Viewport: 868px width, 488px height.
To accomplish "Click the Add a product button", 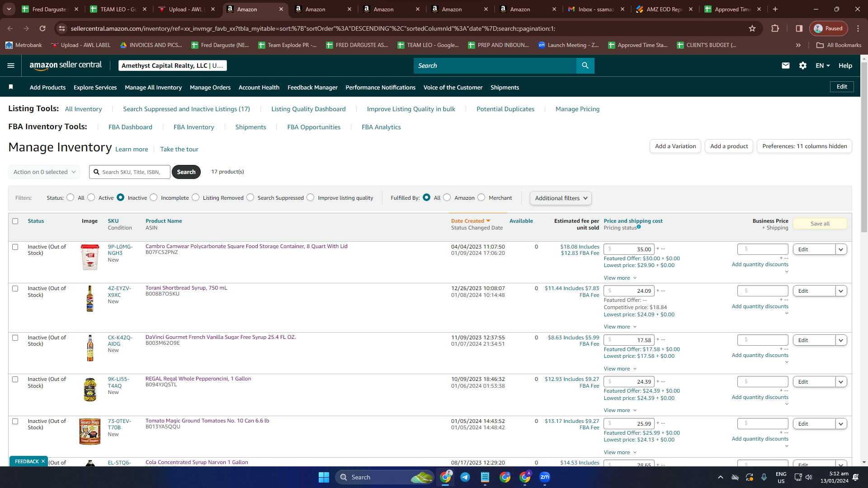I will [729, 146].
